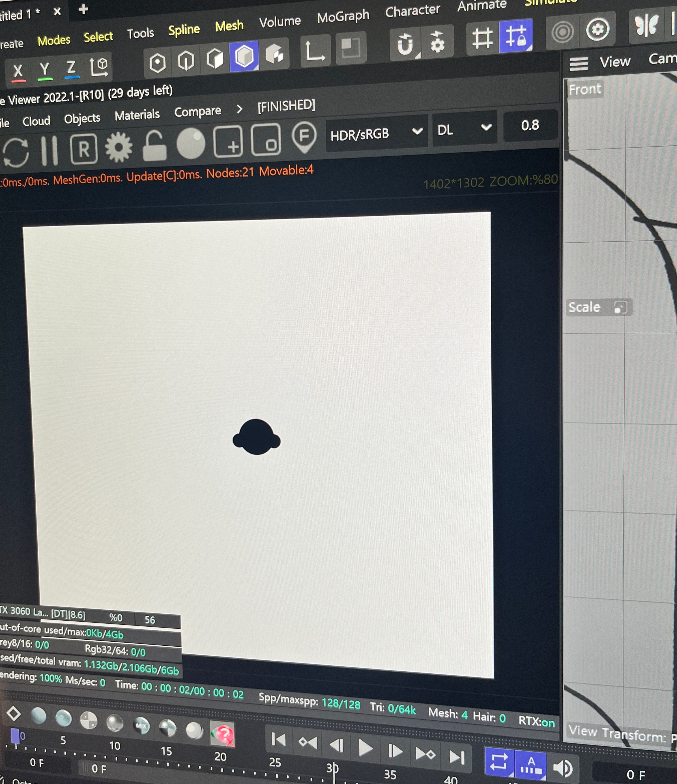Open Live Viewer Cloud menu
The image size is (677, 784).
(36, 122)
